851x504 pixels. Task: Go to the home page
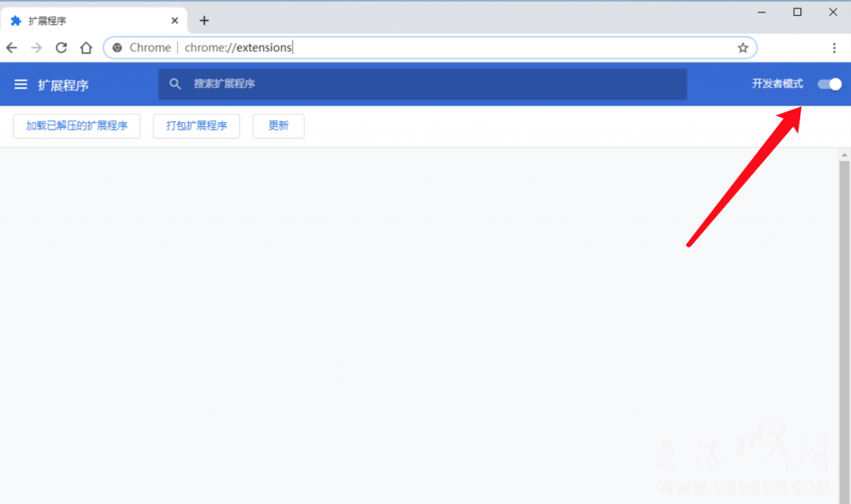86,47
